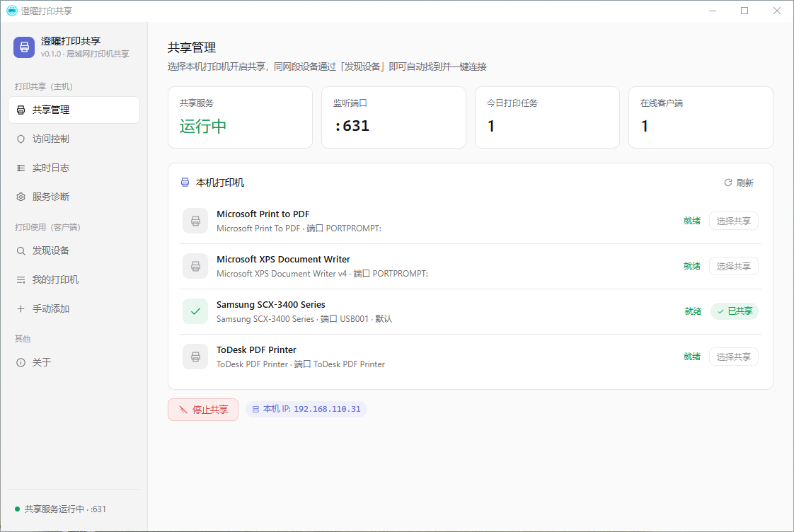Click the 就绪 status of Microsoft Print to PDF

tap(691, 221)
